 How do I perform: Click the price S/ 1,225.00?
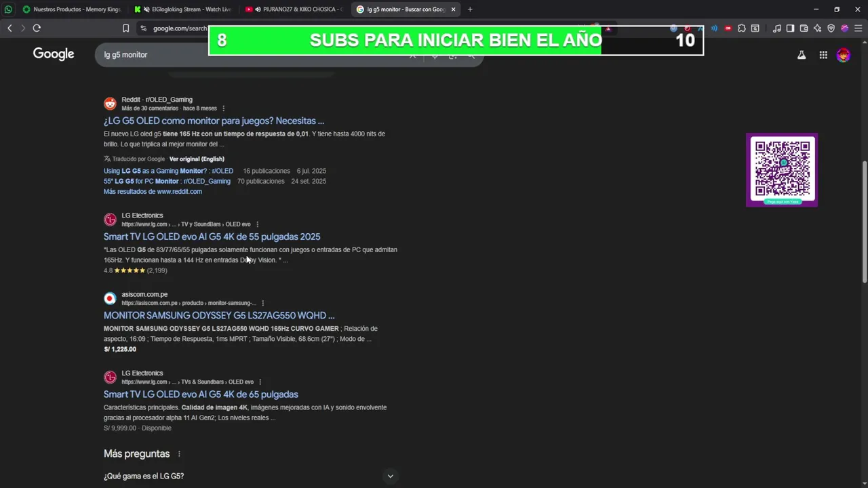120,350
